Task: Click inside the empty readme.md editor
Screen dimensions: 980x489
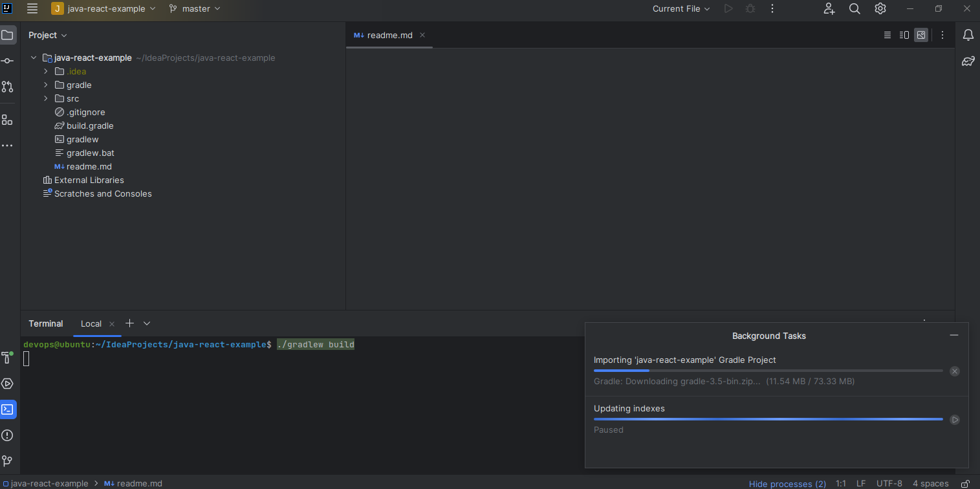Action: [x=650, y=179]
